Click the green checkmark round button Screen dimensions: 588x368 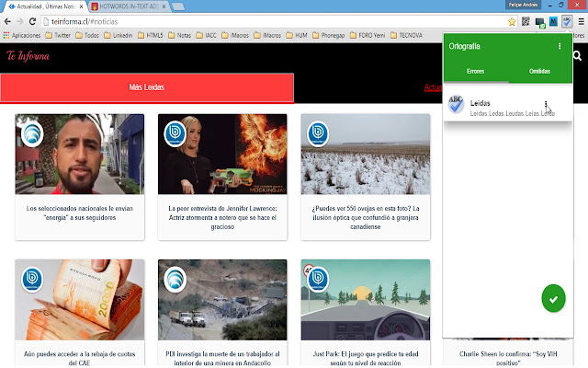pos(553,298)
